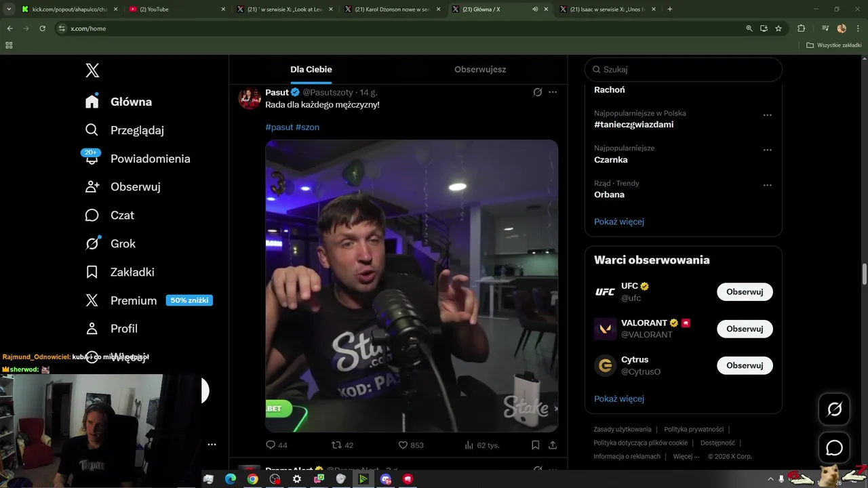Click the X logo in the sidebar

92,70
